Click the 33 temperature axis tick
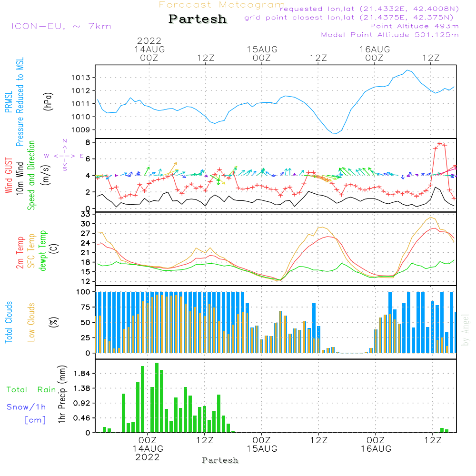 tap(86, 214)
